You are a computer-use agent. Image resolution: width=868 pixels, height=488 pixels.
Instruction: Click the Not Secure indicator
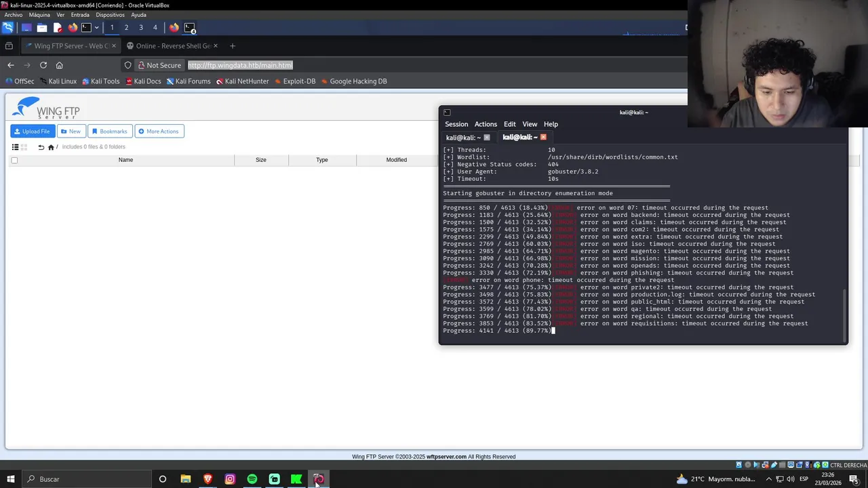(x=159, y=65)
